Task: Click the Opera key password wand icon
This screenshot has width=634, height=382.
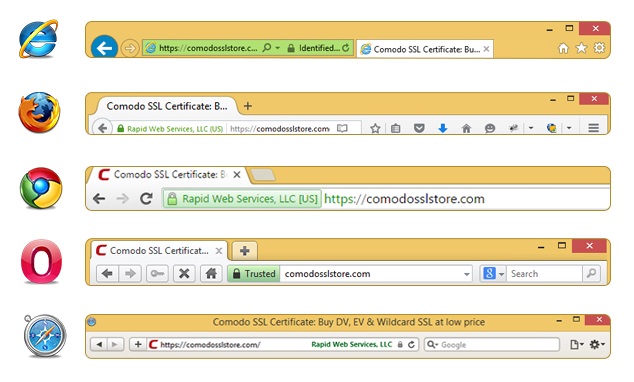Action: 157,274
